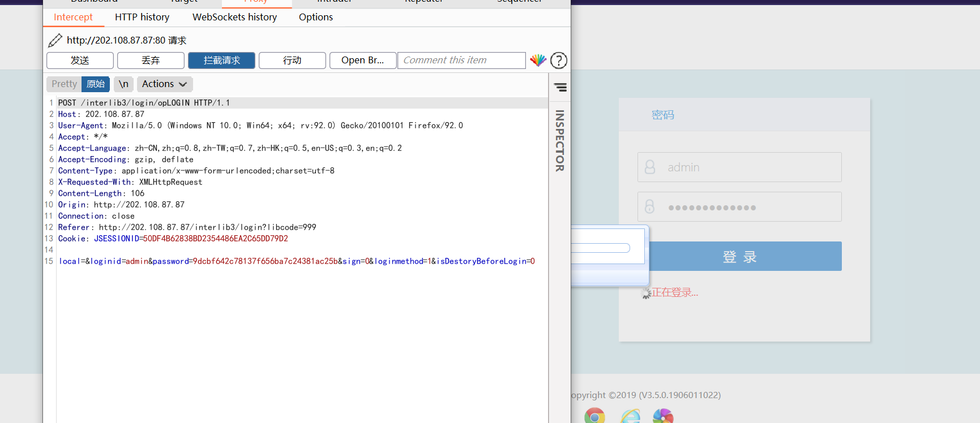Click the 密码 tab on the login page
The image size is (980, 423).
(x=663, y=115)
